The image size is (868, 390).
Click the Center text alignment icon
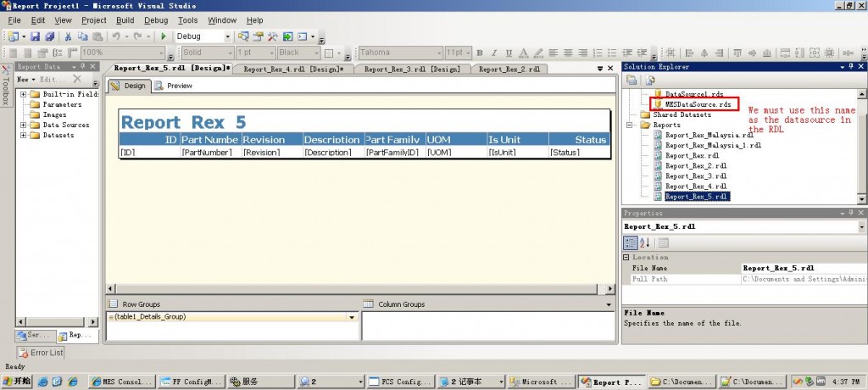(x=568, y=53)
